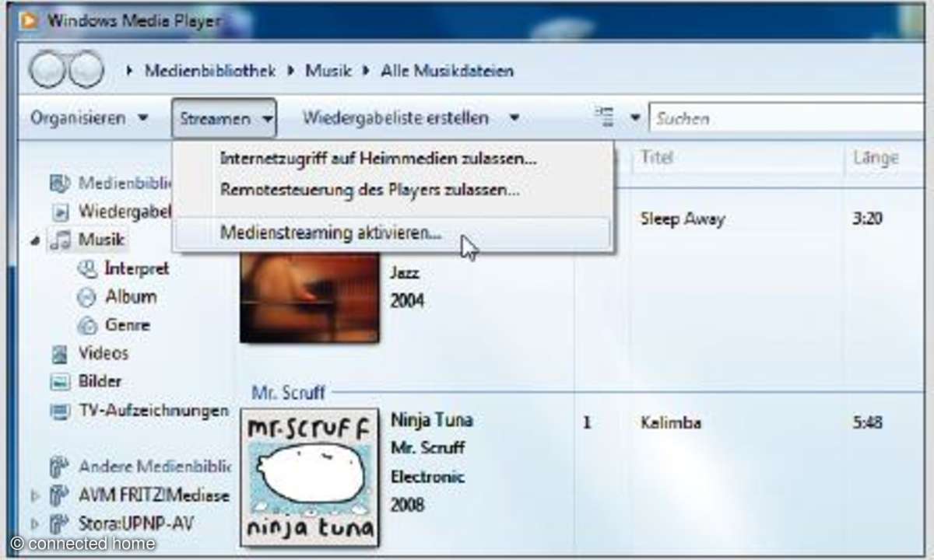Click the Interpret artist icon

(87, 269)
